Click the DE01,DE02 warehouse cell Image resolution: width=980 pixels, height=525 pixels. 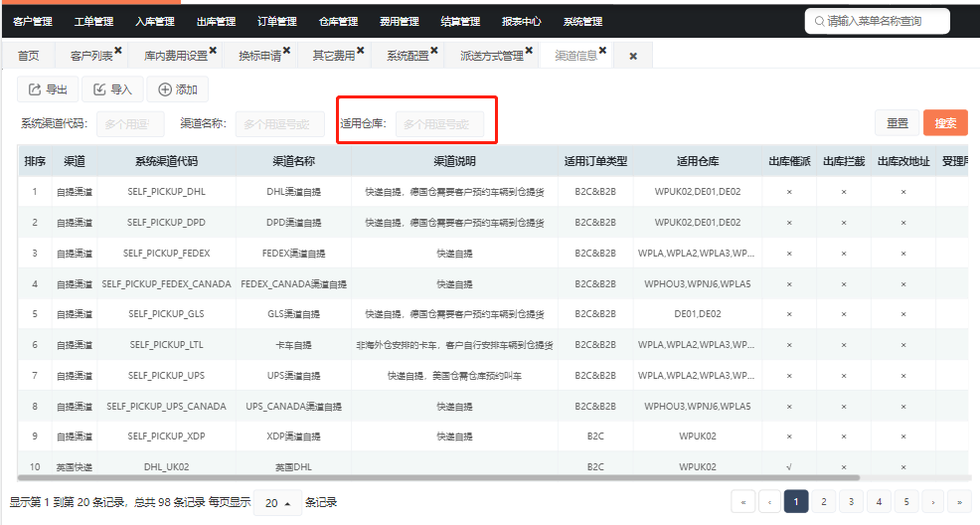[x=698, y=314]
